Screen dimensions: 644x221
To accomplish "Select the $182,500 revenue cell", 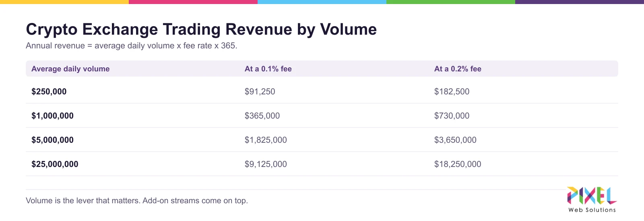I will [452, 92].
